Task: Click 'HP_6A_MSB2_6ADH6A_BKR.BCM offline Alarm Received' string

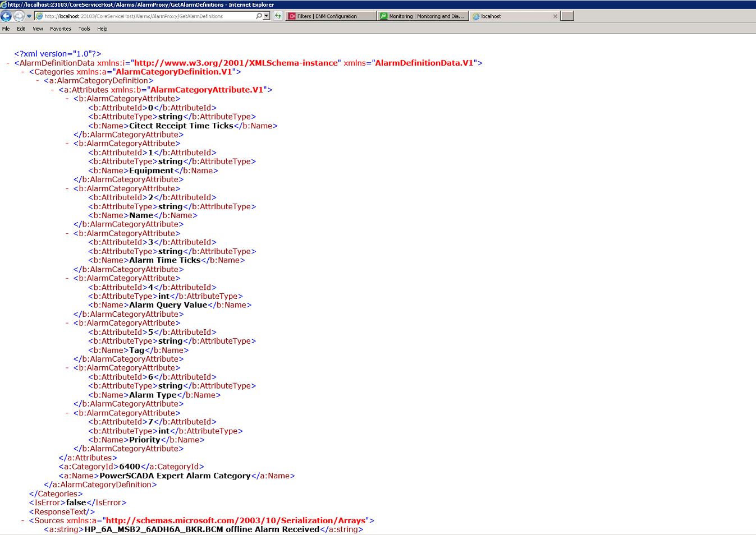Action: pos(202,529)
